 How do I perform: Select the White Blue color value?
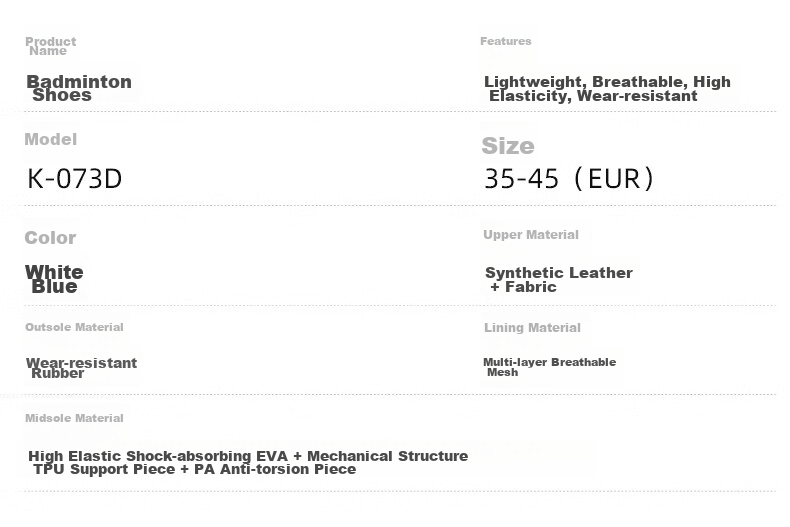coord(54,279)
